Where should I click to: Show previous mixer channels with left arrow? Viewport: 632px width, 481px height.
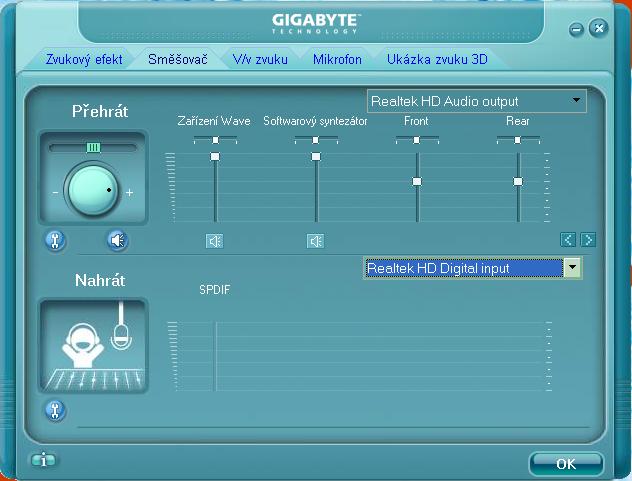coord(568,240)
